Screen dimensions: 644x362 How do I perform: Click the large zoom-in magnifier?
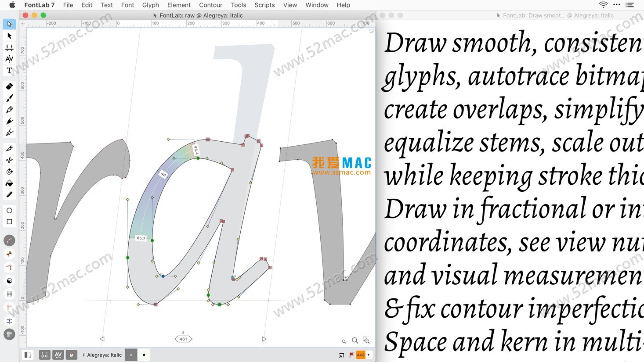pyautogui.click(x=355, y=340)
